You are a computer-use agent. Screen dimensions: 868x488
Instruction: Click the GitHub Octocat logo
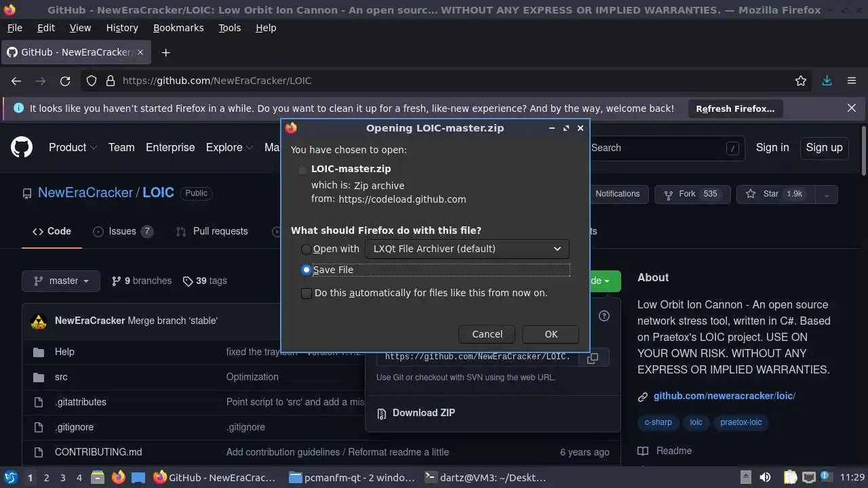[22, 147]
